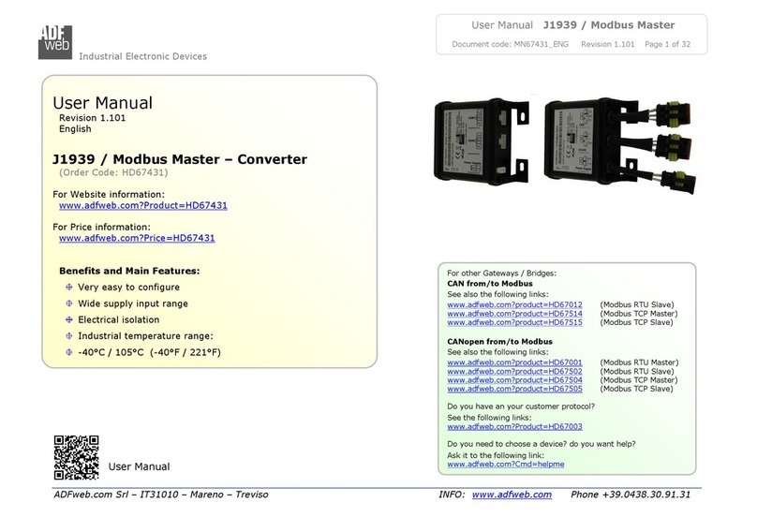The height and width of the screenshot is (532, 757).
Task: Click the 'English' language text
Action: click(x=75, y=129)
